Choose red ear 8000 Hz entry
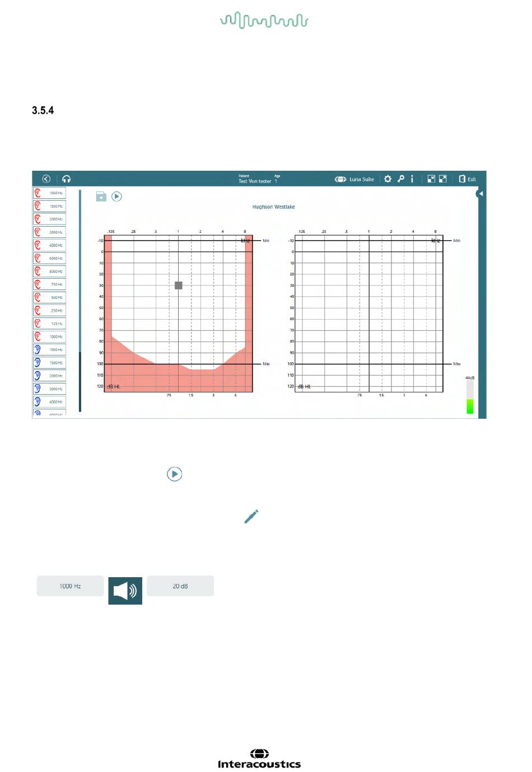This screenshot has height=772, width=532. pyautogui.click(x=50, y=272)
